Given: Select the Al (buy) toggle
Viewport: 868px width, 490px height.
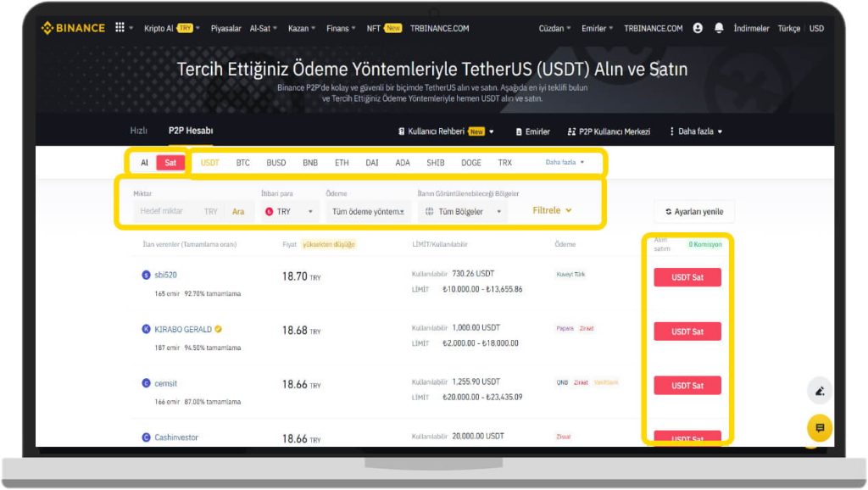Looking at the screenshot, I should point(144,163).
